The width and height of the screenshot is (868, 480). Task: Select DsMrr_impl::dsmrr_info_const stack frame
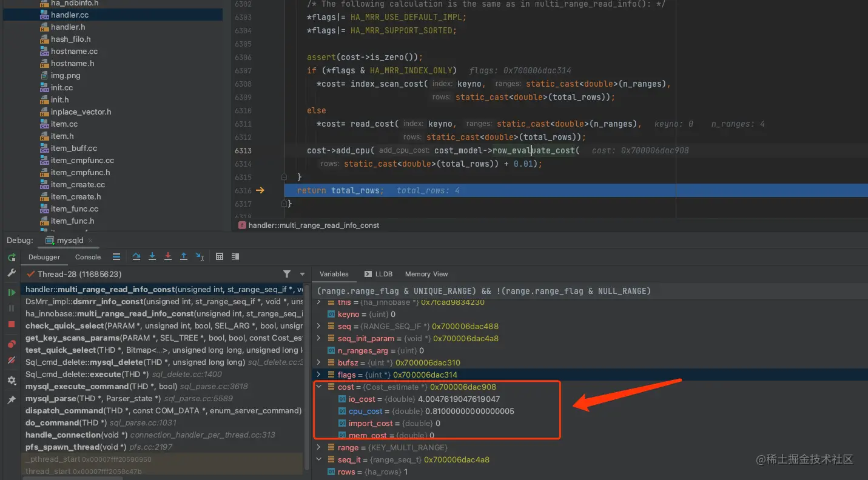(x=163, y=301)
